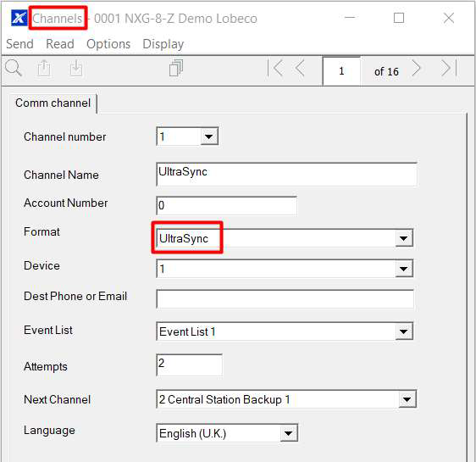
Task: Click the Dest Phone or Email field
Action: (x=285, y=299)
